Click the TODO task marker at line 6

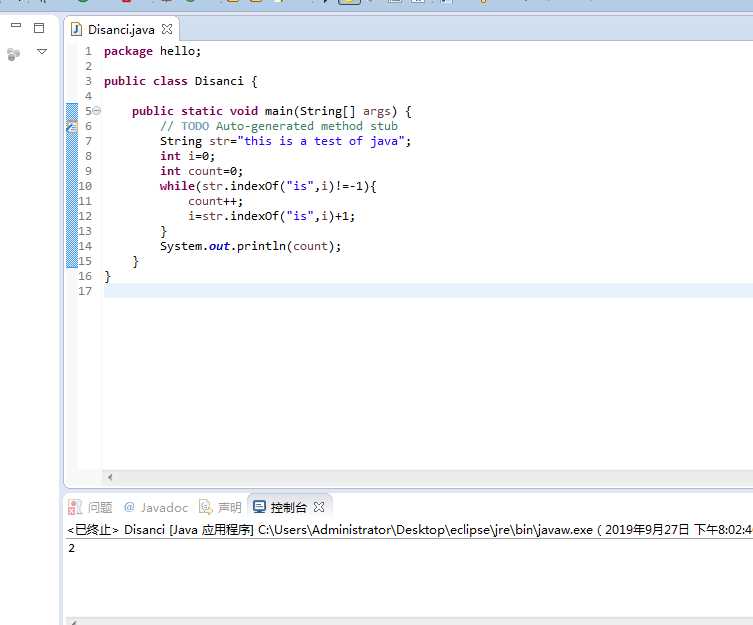(72, 126)
